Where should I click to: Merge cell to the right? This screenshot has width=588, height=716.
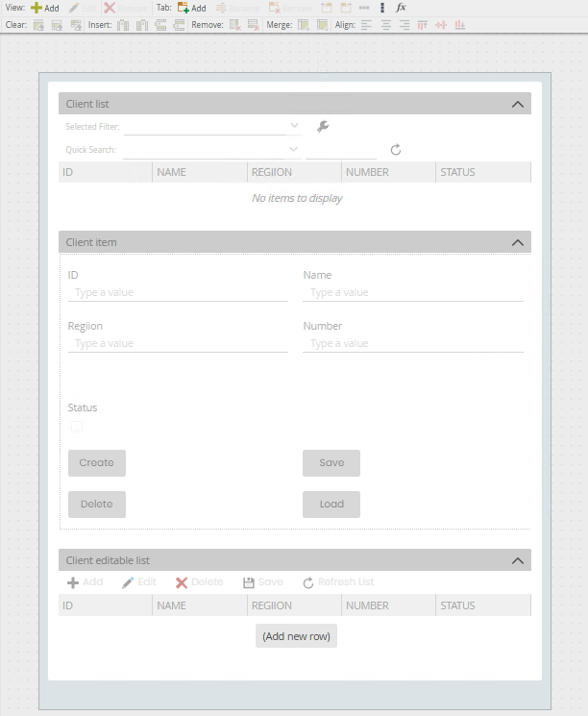coord(304,25)
